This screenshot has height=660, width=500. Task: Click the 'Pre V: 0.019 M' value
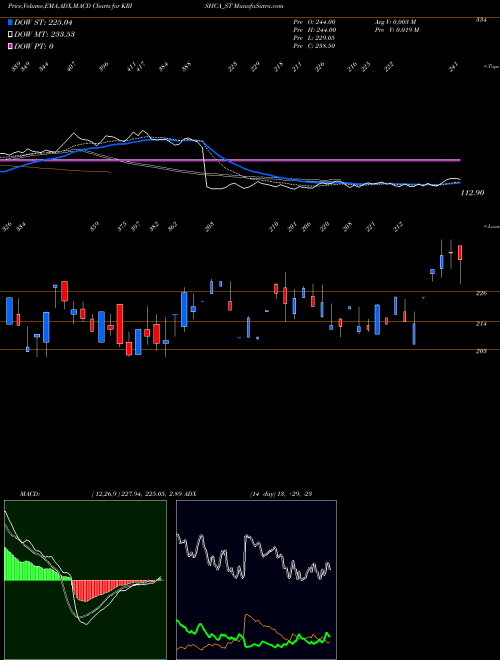396,30
